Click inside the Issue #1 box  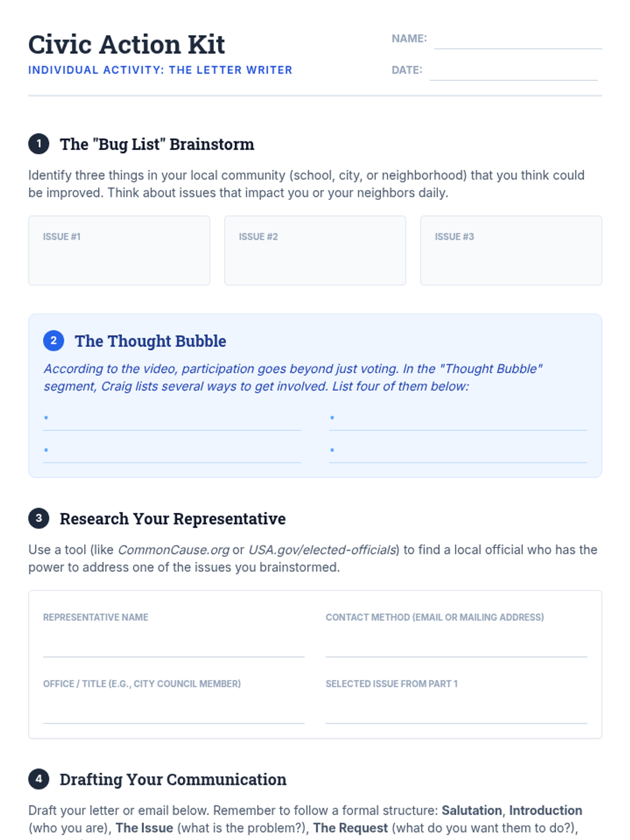[x=119, y=257]
